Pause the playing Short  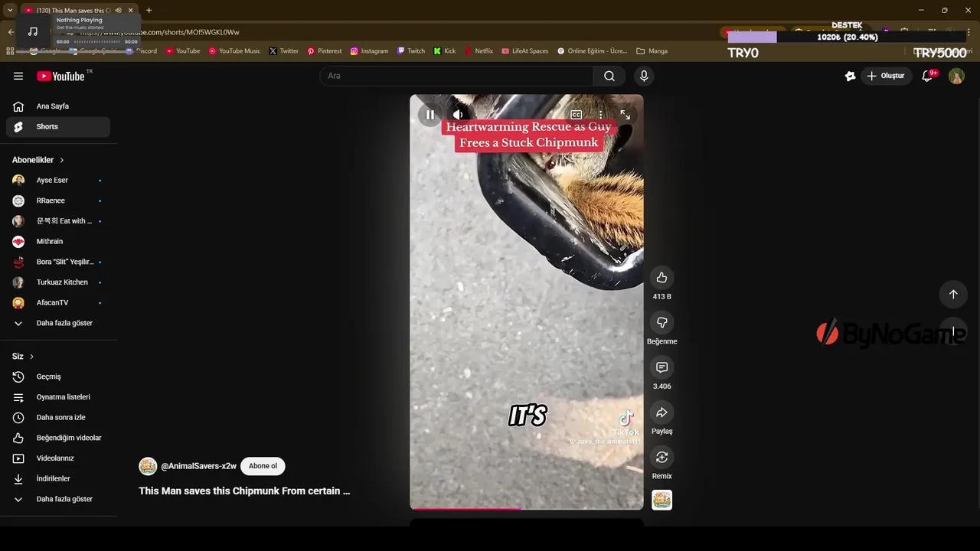[x=430, y=115]
